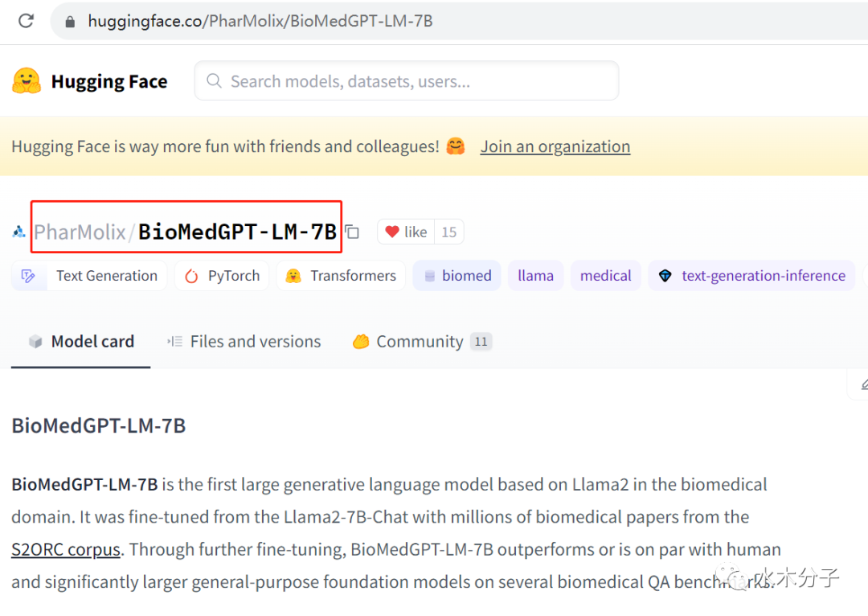Switch to Files and versions tab

(x=244, y=341)
